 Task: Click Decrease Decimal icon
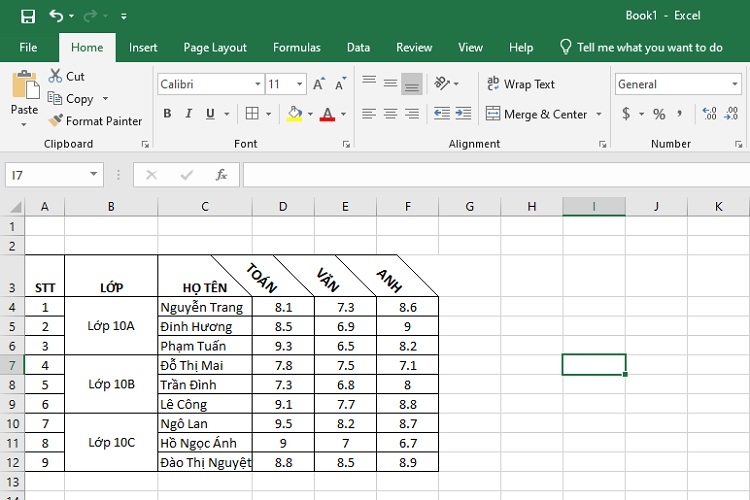(x=732, y=113)
